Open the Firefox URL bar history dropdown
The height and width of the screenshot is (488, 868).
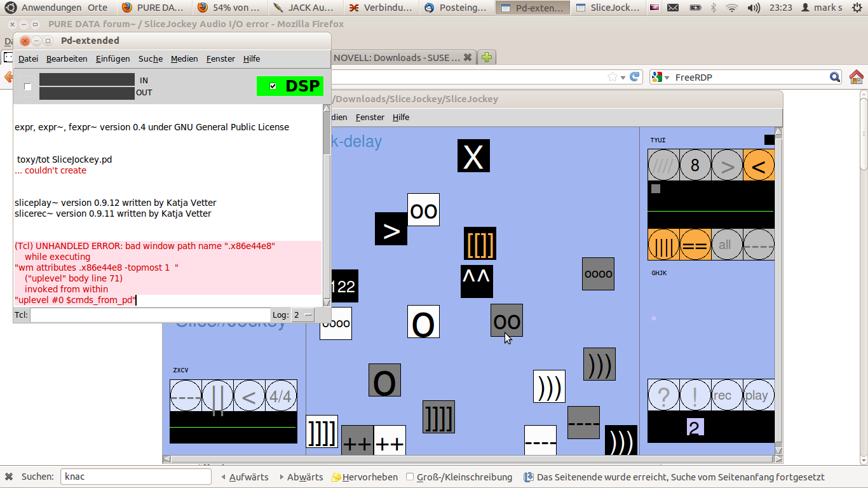[x=623, y=78]
